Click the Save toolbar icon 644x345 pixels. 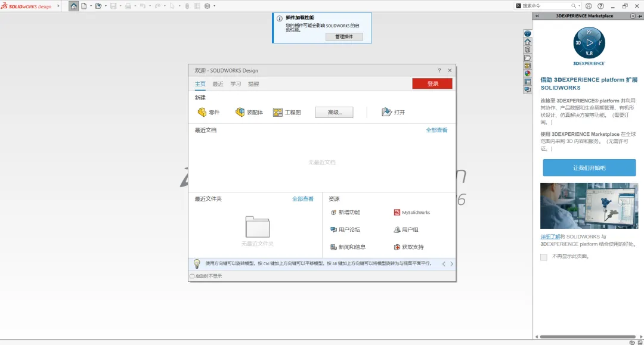coord(113,6)
